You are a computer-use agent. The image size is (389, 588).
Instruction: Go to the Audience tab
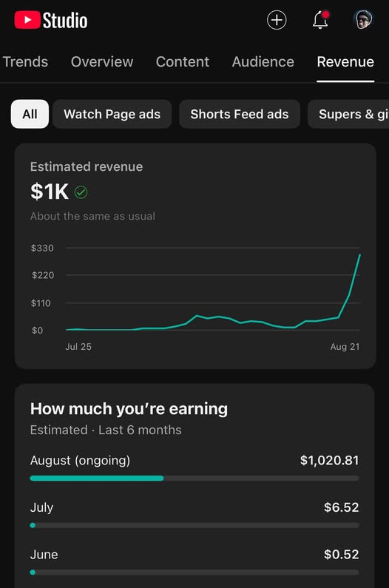pyautogui.click(x=263, y=62)
